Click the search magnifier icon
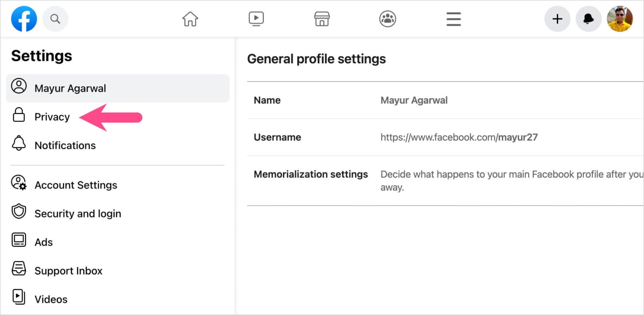This screenshot has width=644, height=315. click(x=55, y=18)
